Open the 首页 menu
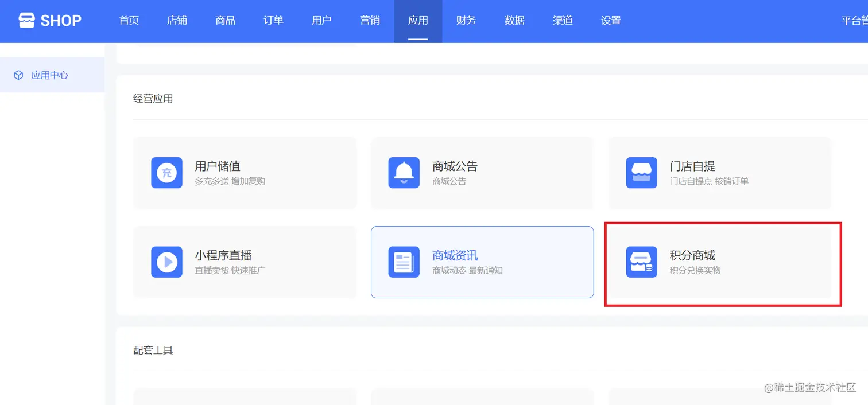 pos(129,21)
